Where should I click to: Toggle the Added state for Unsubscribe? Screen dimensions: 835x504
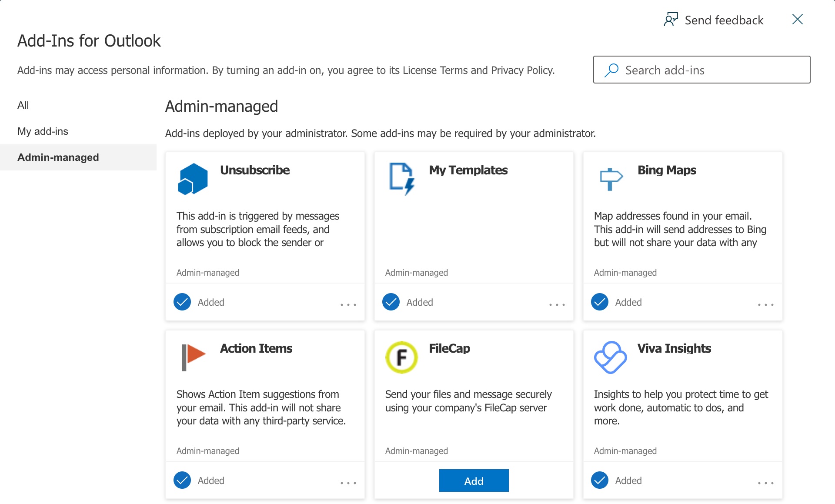click(x=182, y=302)
